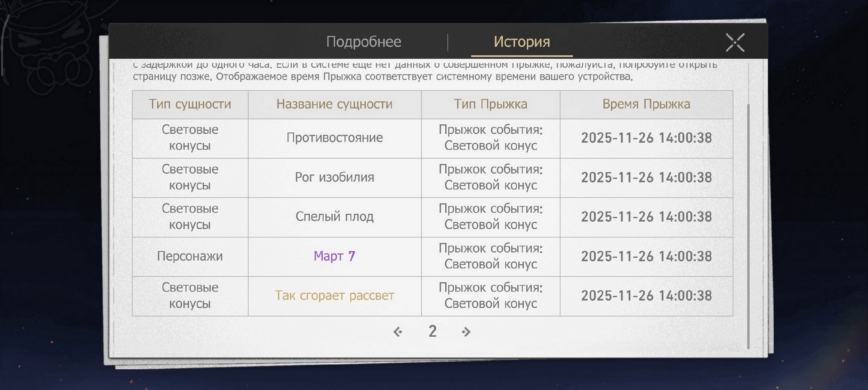Click the Название сущности column header
Viewport: 868px width, 390px height.
[x=334, y=104]
